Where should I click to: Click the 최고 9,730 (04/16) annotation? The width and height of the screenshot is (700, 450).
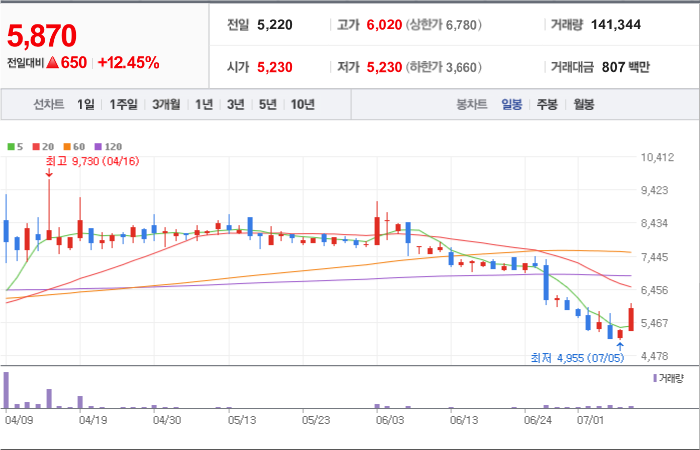click(x=92, y=161)
